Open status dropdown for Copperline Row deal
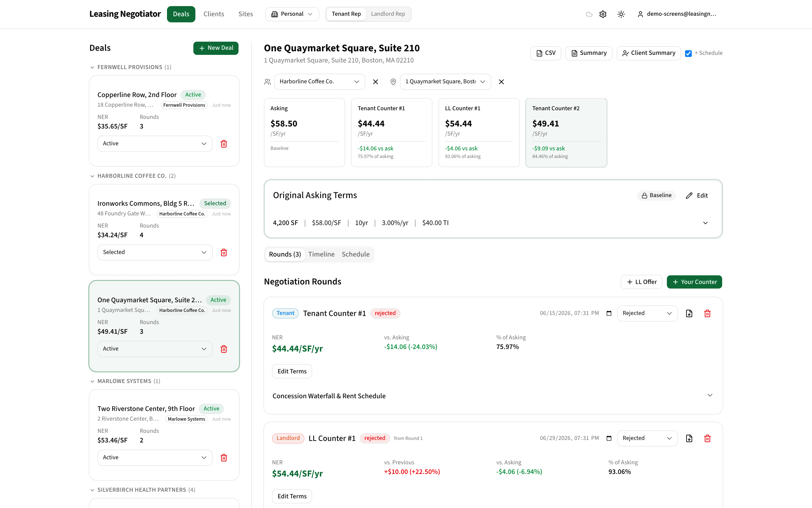812x508 pixels. 155,144
